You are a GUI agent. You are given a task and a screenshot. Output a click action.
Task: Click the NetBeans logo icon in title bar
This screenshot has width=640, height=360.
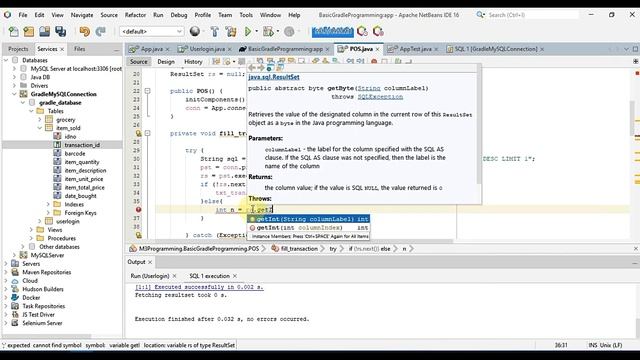[7, 15]
